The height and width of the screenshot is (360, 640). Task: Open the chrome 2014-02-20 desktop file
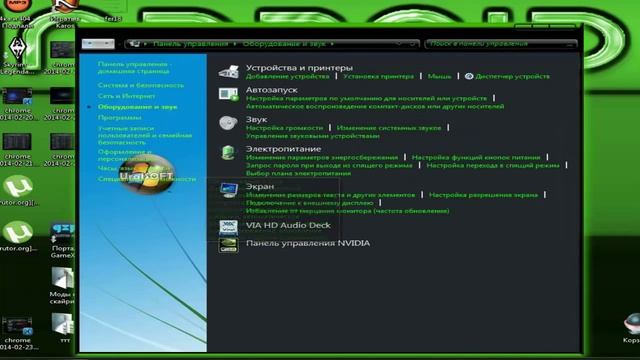17,104
